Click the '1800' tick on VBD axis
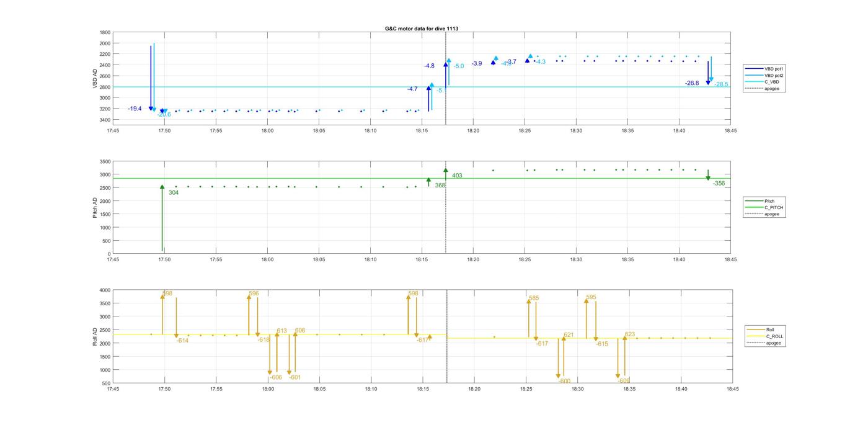Screen dimensions: 868x430 (x=105, y=32)
